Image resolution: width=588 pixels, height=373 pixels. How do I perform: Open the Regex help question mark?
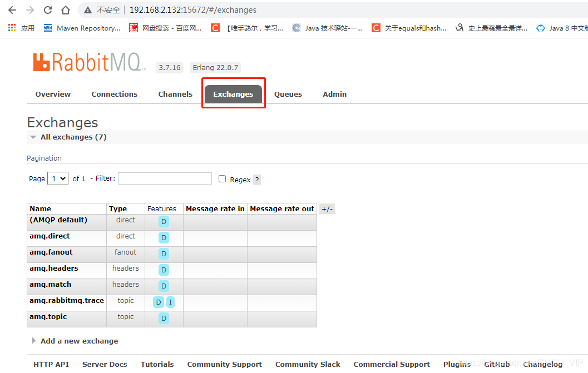pyautogui.click(x=257, y=180)
